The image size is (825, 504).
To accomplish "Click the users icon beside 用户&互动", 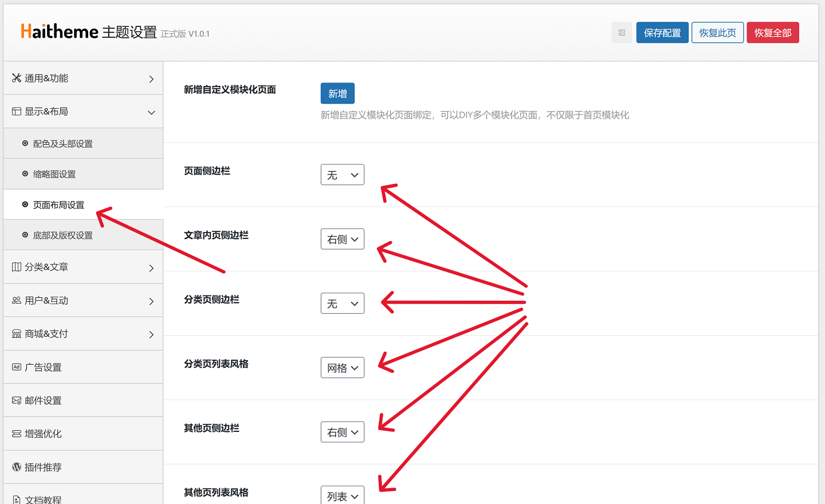I will tap(17, 300).
